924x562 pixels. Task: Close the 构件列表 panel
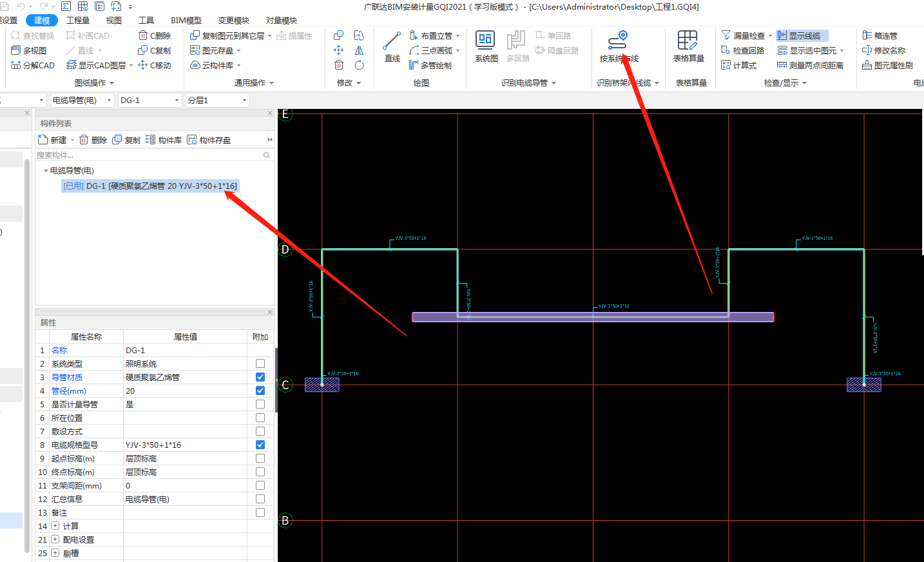[270, 113]
